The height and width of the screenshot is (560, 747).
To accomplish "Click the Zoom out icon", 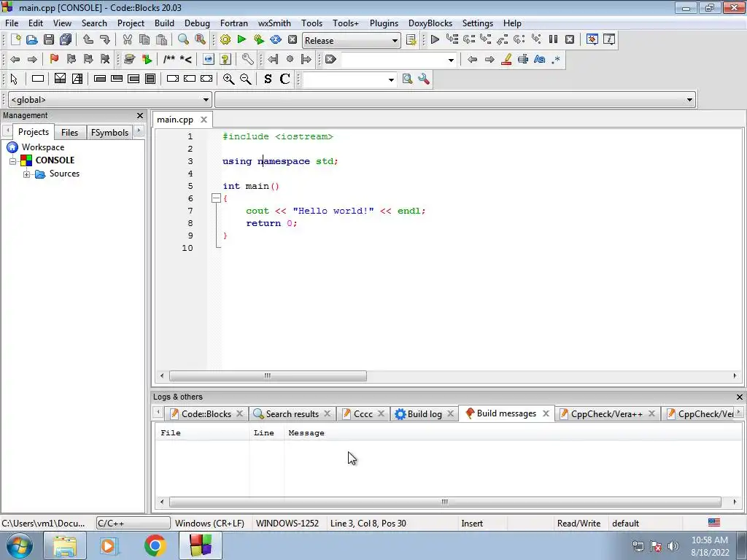I will (x=245, y=79).
